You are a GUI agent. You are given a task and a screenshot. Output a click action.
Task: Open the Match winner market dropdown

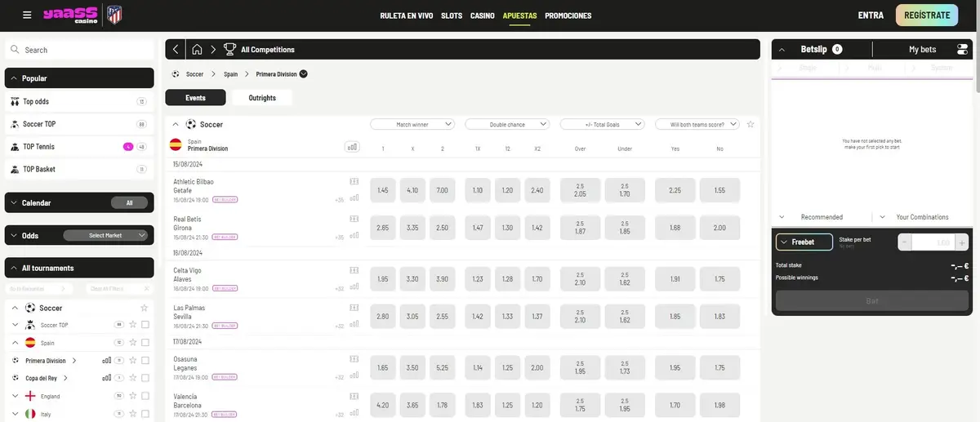click(x=412, y=124)
